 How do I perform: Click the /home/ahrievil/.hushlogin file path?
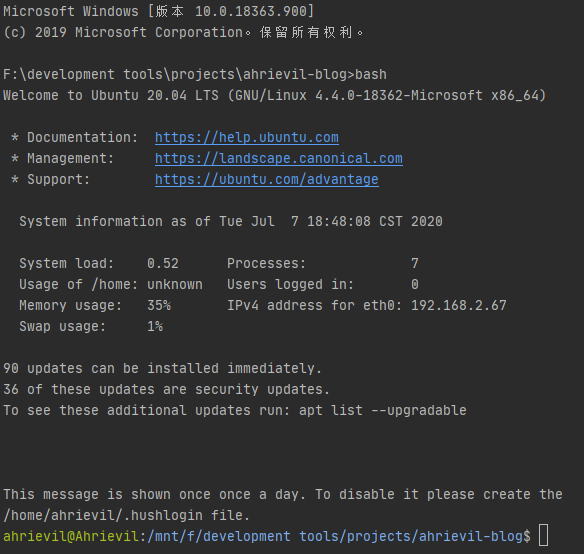[x=103, y=515]
